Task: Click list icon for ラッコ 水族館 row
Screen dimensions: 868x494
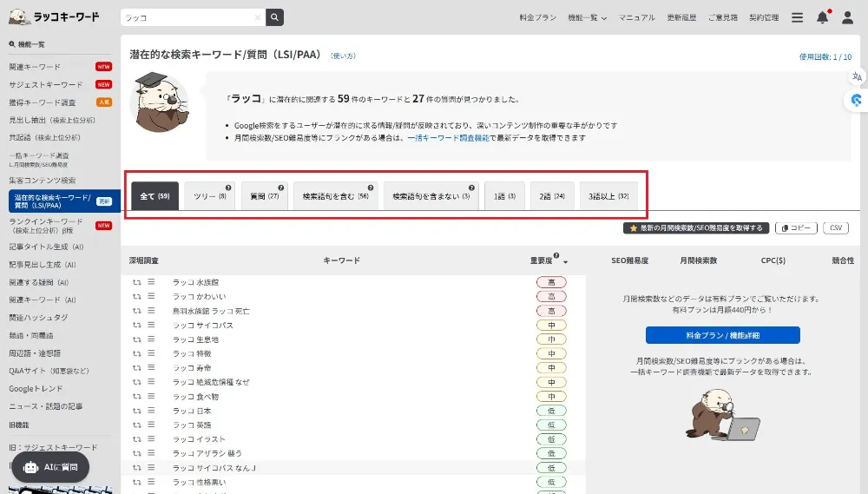Action: pos(151,282)
